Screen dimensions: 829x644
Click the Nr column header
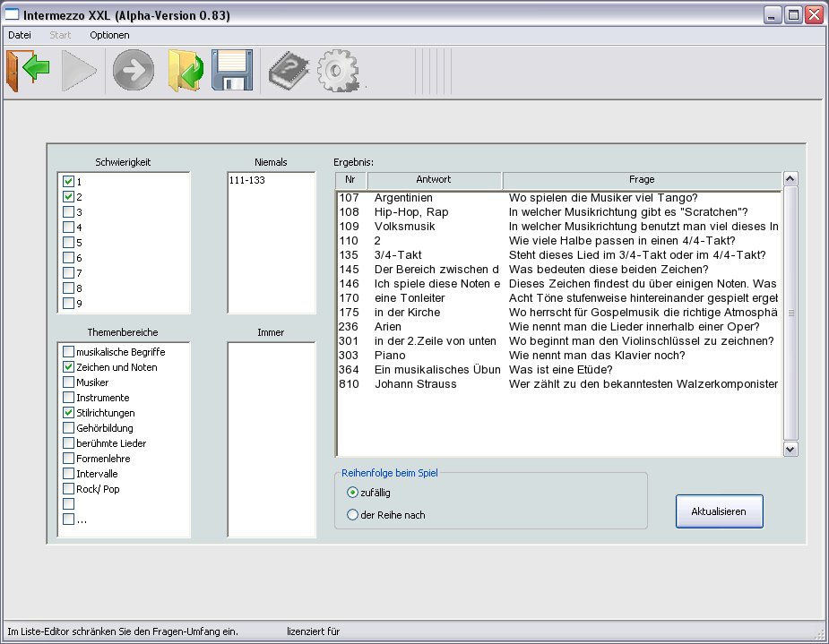pyautogui.click(x=350, y=180)
